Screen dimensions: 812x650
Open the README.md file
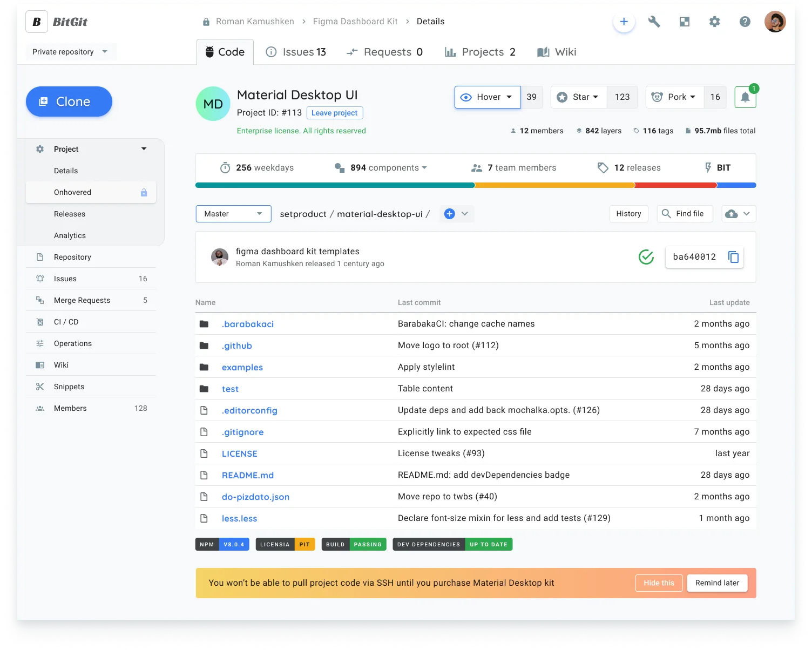click(248, 475)
